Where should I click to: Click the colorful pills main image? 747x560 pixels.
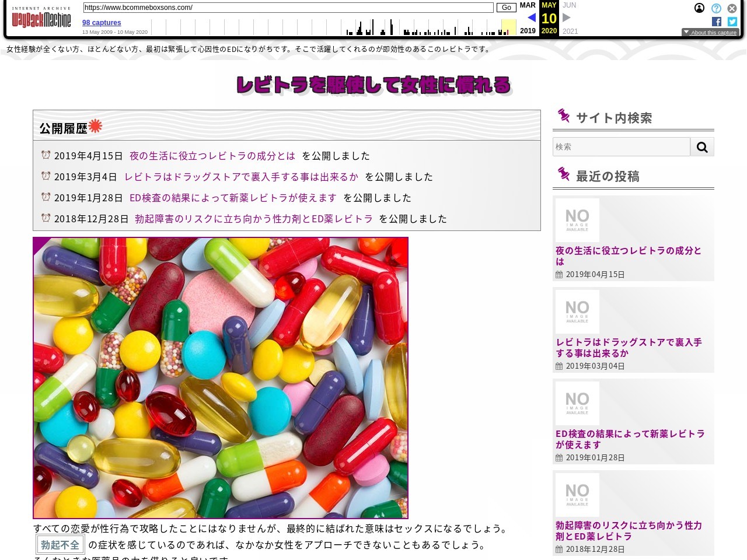click(221, 378)
